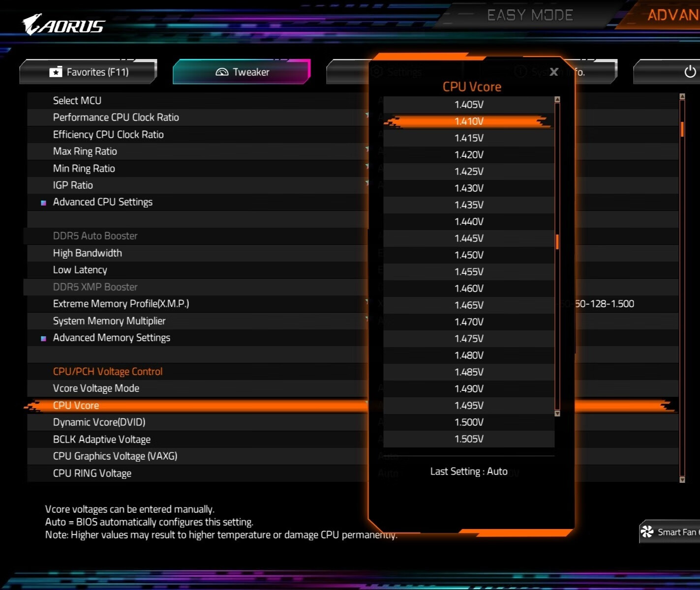Select 1.505V voltage option

(x=469, y=439)
